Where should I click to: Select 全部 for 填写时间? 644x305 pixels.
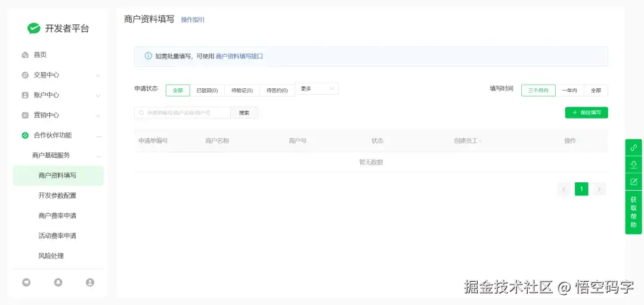point(596,91)
